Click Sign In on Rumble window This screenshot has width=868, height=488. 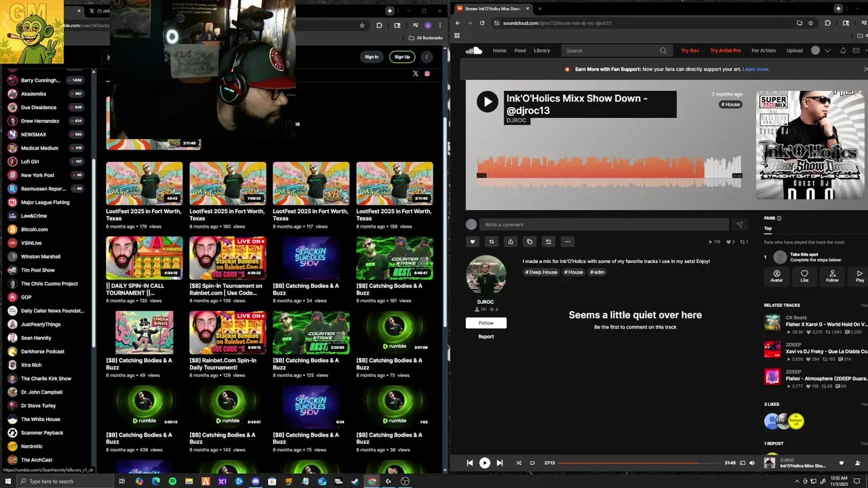(x=372, y=57)
